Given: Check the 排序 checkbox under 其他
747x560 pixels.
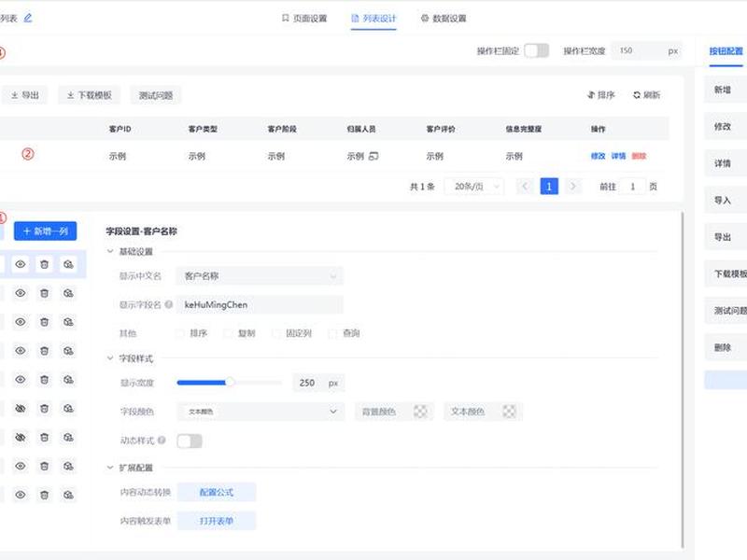Looking at the screenshot, I should 180,333.
